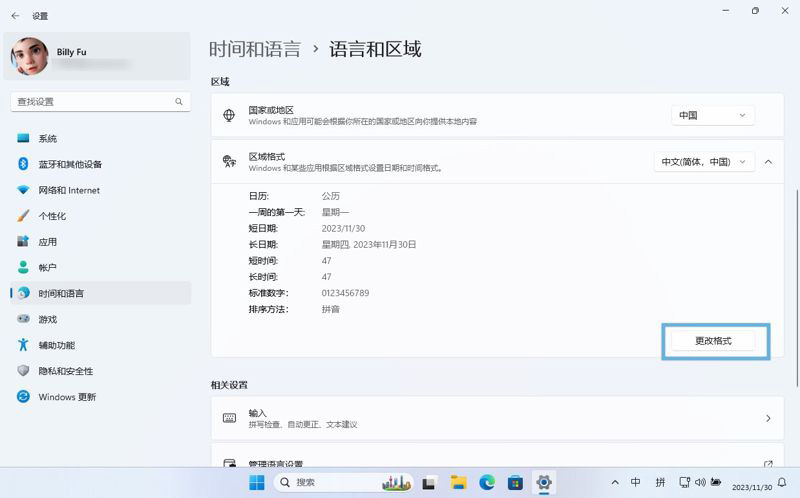The height and width of the screenshot is (498, 800).
Task: Open 蓝牙和其他设备 (Bluetooth) settings
Action: pyautogui.click(x=70, y=164)
